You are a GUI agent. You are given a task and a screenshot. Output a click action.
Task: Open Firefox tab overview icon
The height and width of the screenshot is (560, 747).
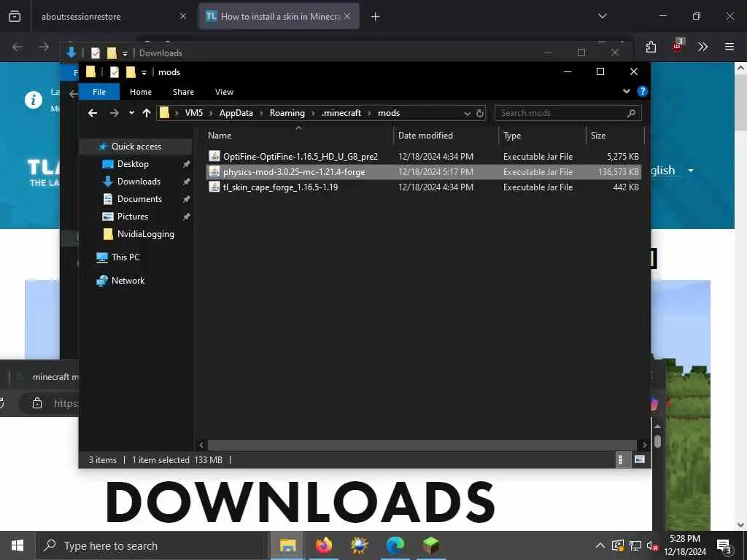(15, 16)
